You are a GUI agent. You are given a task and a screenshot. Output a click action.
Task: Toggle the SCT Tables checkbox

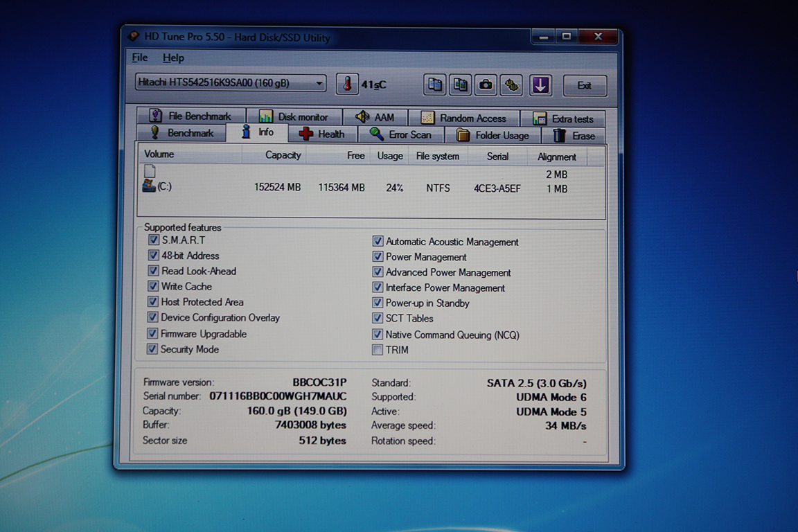[x=377, y=318]
